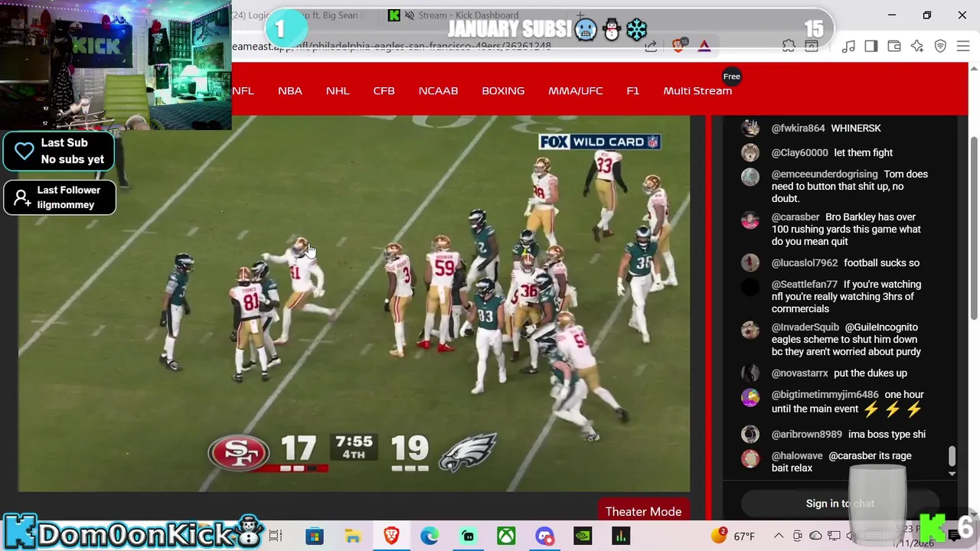This screenshot has height=551, width=980.
Task: Open the F1 category
Action: coord(632,90)
